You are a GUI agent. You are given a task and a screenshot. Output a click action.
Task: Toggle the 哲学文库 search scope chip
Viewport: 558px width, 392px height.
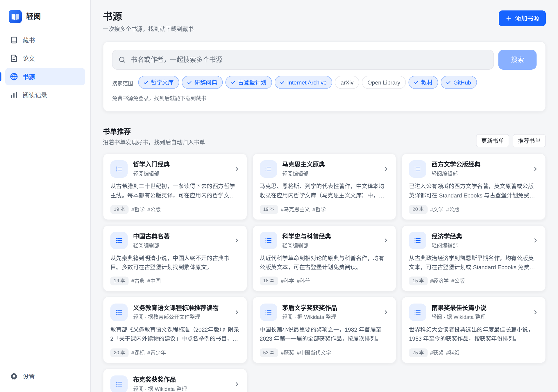(x=159, y=82)
